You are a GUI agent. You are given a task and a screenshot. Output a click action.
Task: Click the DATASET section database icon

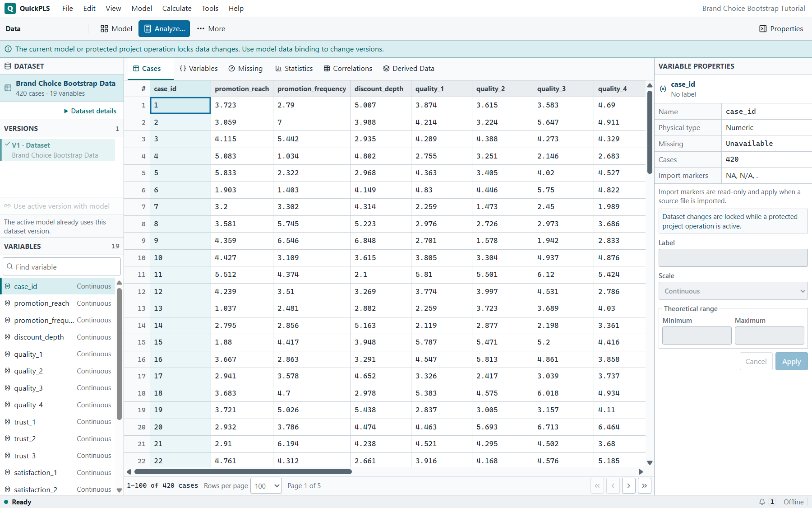pyautogui.click(x=8, y=66)
